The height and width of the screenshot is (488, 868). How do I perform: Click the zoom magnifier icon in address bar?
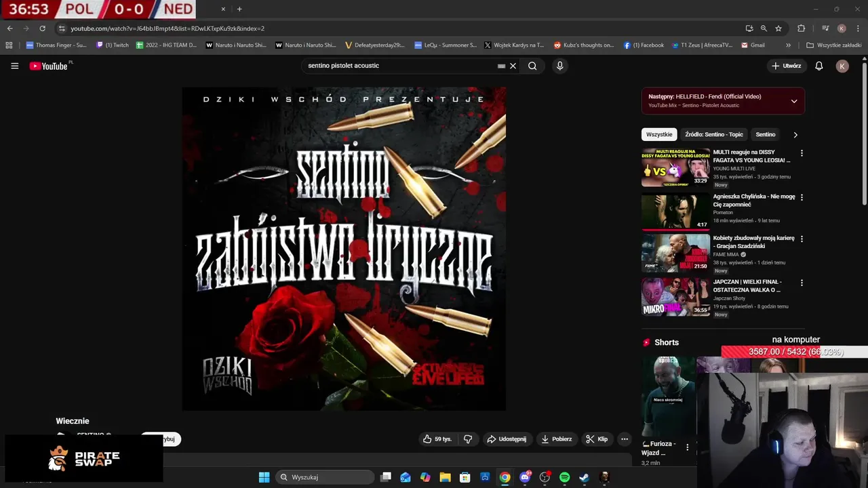764,28
